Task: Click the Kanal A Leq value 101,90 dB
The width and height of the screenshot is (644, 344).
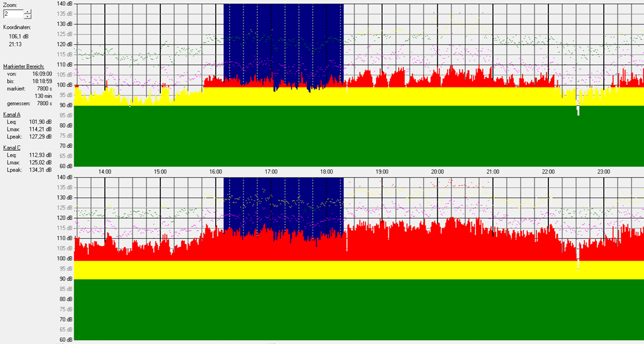Action: pyautogui.click(x=40, y=121)
